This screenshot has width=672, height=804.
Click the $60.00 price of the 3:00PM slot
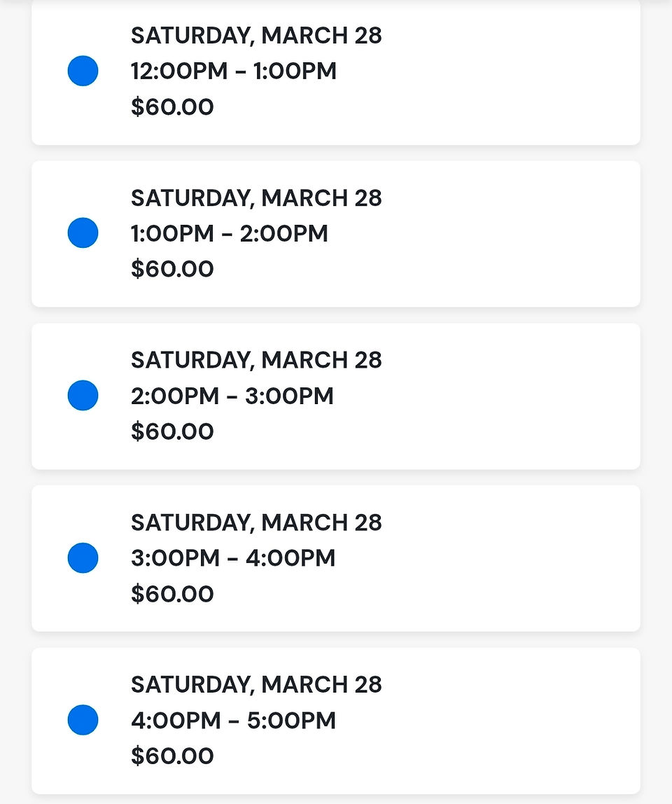(172, 594)
